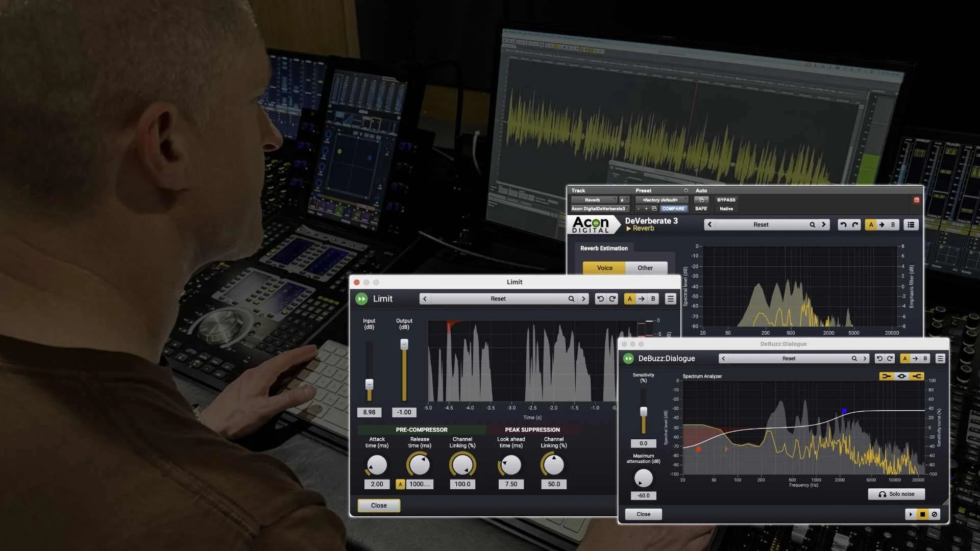Viewport: 980px width, 551px height.
Task: Open the list menu icon in DeVerberate 3
Action: tap(911, 225)
